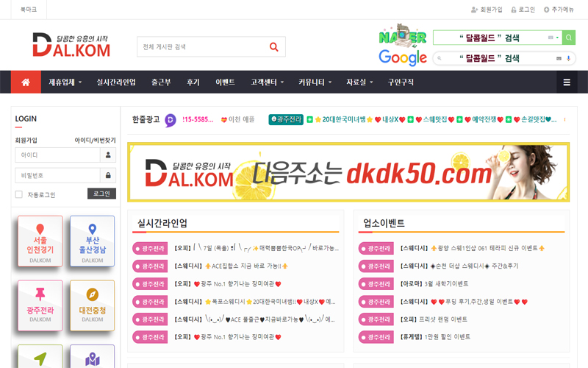This screenshot has width=588, height=368.
Task: Click 회원가입 link in LOGIN panel
Action: click(x=26, y=140)
